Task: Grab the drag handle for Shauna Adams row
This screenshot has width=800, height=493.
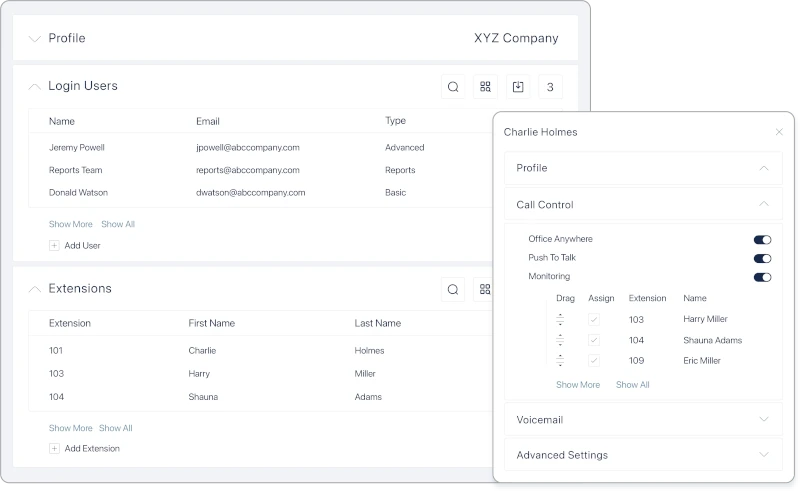Action: coord(560,340)
